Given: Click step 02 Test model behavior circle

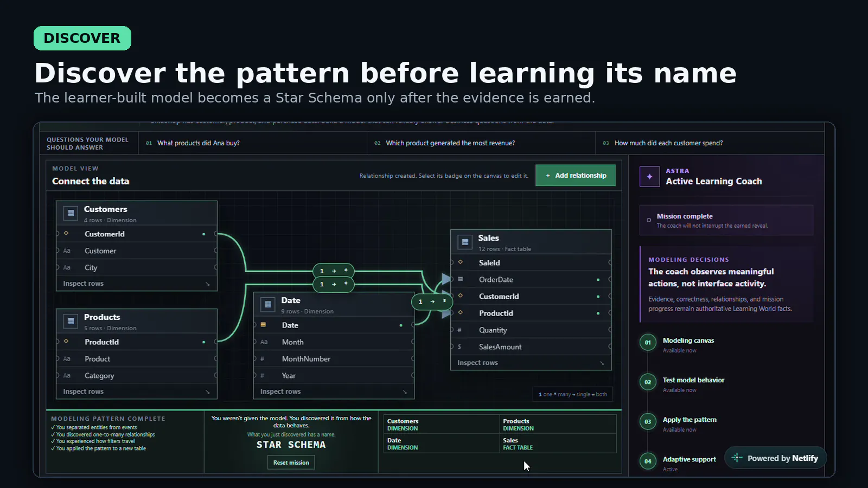Looking at the screenshot, I should click(648, 382).
